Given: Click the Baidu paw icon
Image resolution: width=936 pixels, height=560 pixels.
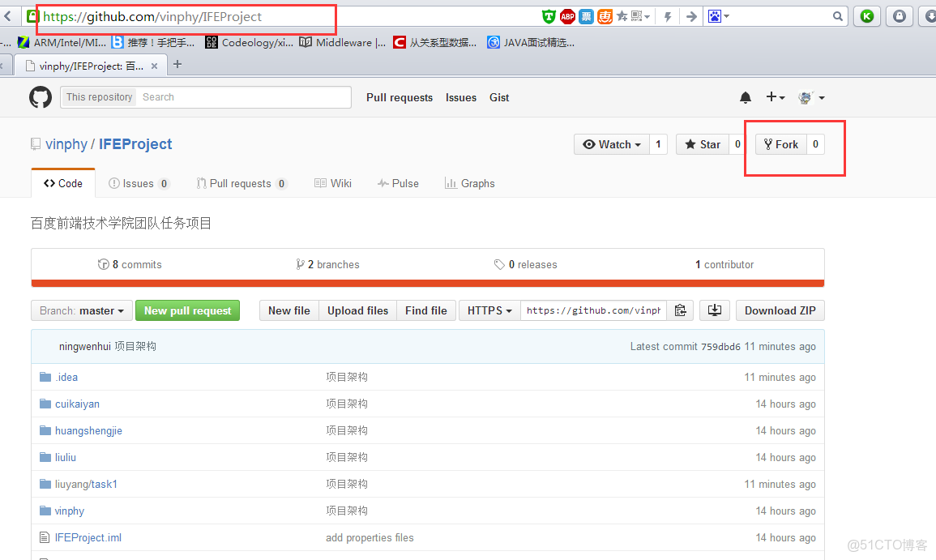Looking at the screenshot, I should click(715, 17).
